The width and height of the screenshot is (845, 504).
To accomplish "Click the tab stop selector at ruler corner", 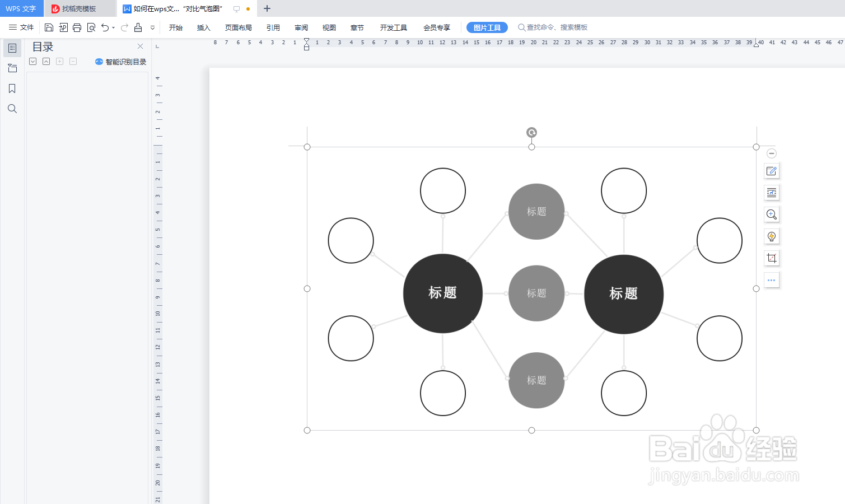I will (157, 46).
